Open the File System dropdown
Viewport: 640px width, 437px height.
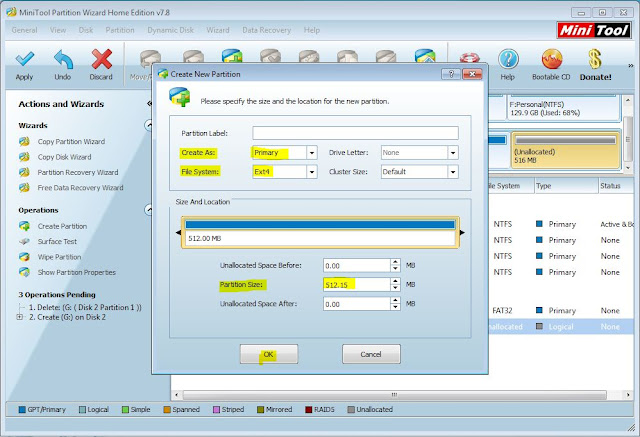click(x=312, y=172)
